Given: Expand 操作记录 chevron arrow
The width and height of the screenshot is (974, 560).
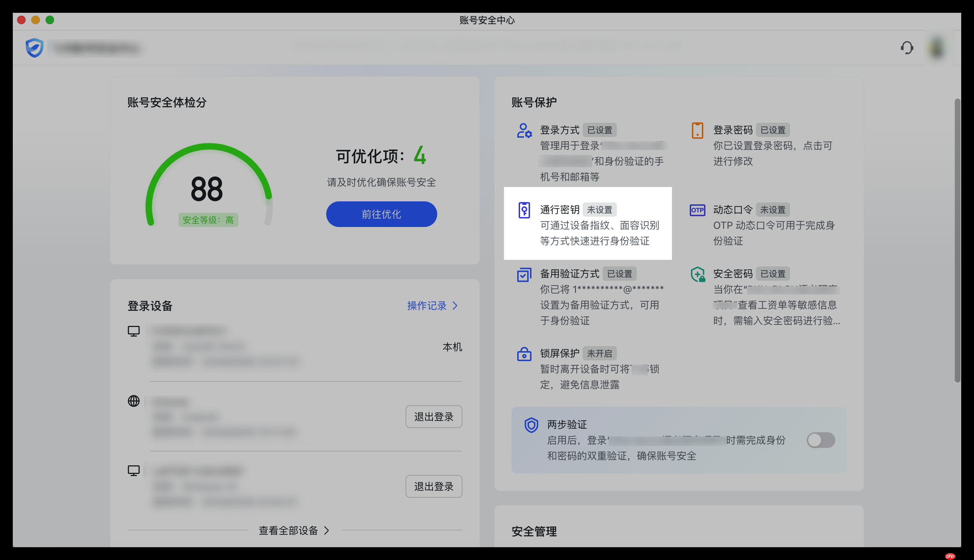Looking at the screenshot, I should tap(455, 306).
